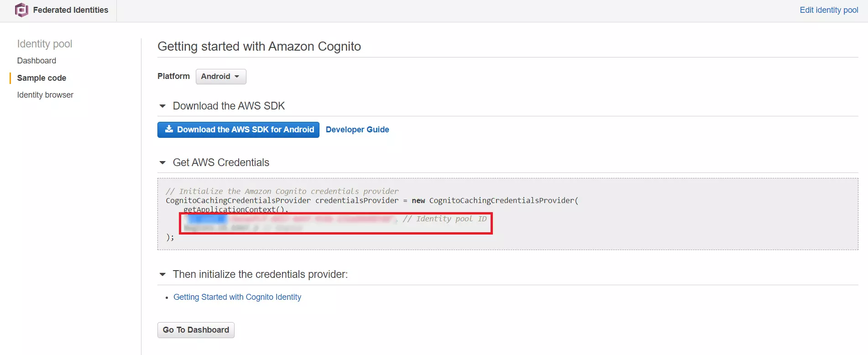Open the Android platform dropdown
The height and width of the screenshot is (355, 868).
pyautogui.click(x=221, y=77)
